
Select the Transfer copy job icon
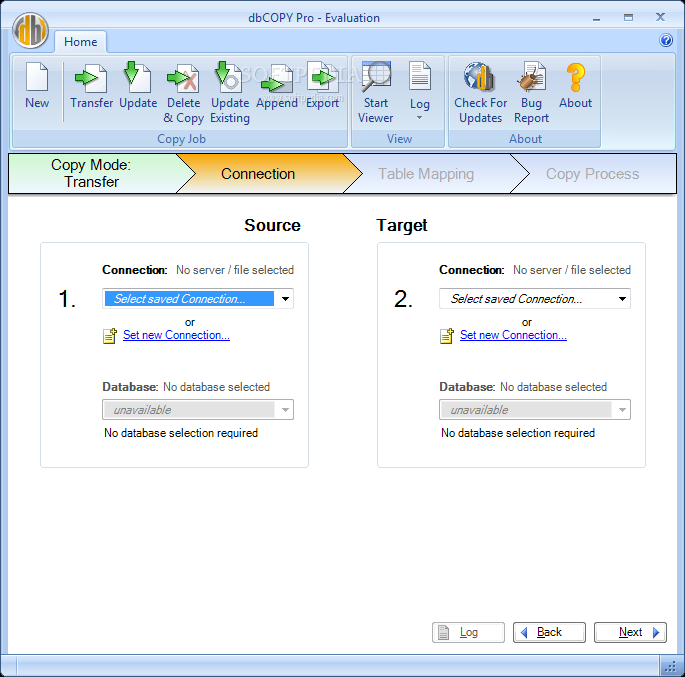coord(91,78)
